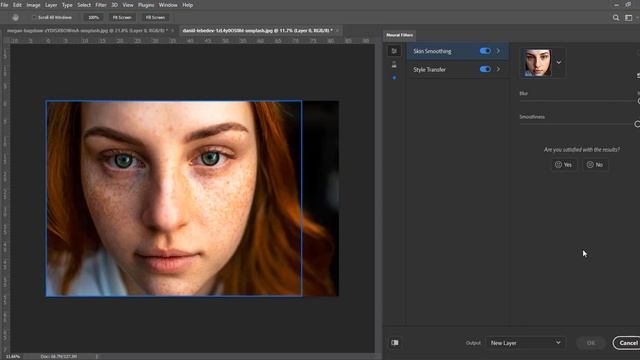This screenshot has height=360, width=640.
Task: Click the Doc size info in status bar
Action: (59, 356)
